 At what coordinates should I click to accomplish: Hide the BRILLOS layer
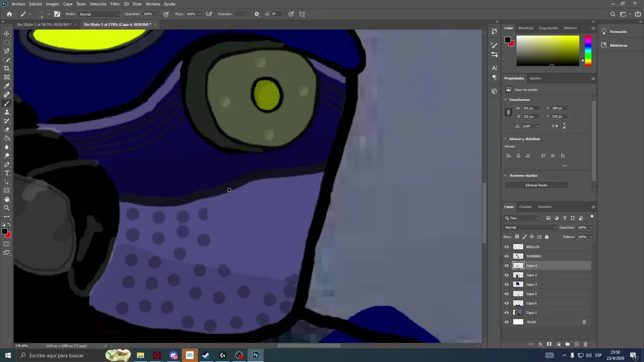click(507, 247)
